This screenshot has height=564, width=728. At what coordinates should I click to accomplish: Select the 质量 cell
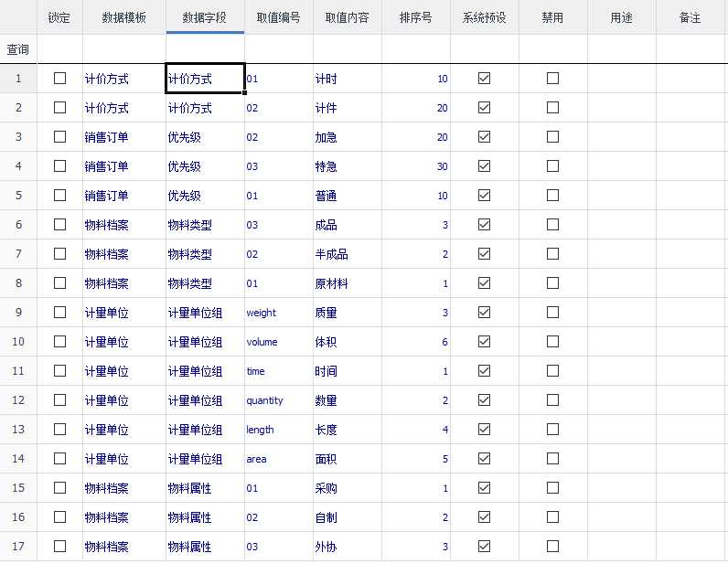[348, 312]
